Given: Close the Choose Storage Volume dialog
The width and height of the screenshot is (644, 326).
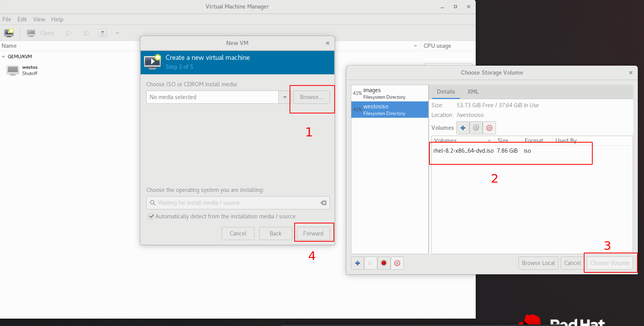Looking at the screenshot, I should pos(631,73).
